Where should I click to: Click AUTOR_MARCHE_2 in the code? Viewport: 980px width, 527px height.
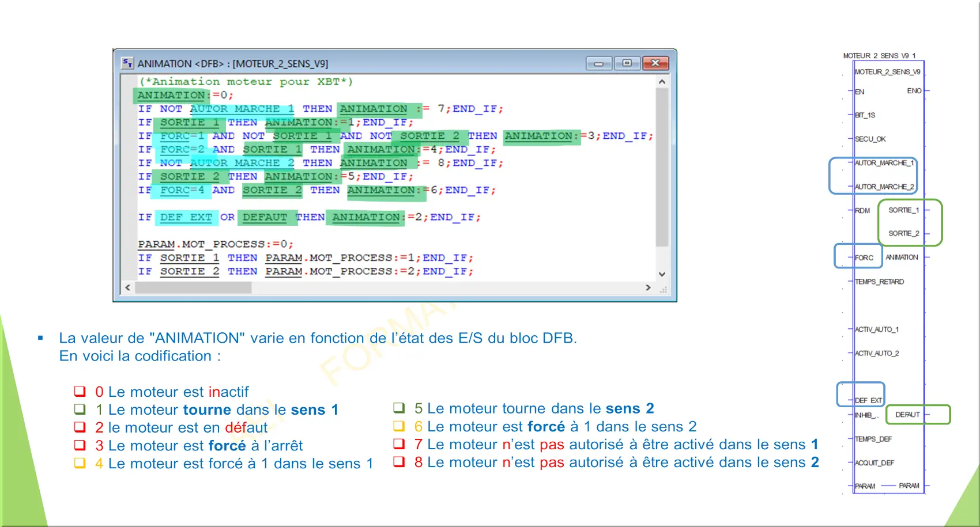(x=242, y=163)
